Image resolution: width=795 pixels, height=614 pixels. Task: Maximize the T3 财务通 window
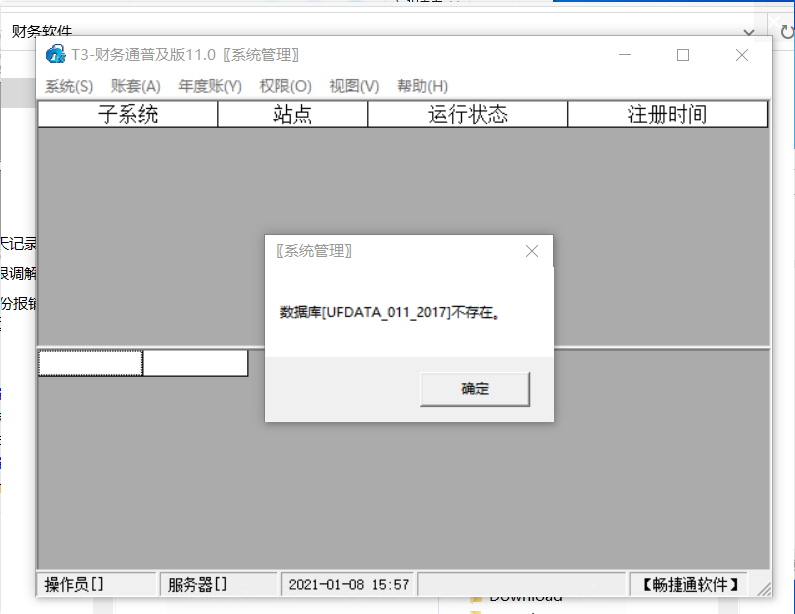683,55
